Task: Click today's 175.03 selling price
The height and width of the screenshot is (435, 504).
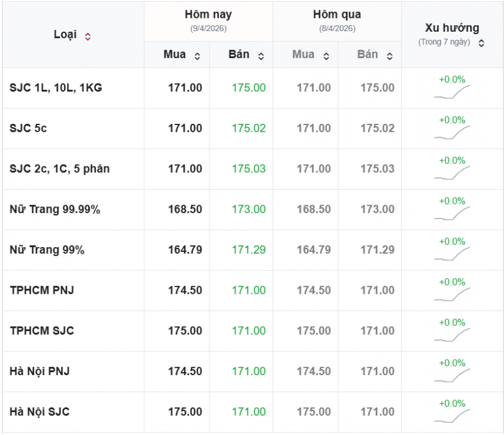Action: coord(248,169)
